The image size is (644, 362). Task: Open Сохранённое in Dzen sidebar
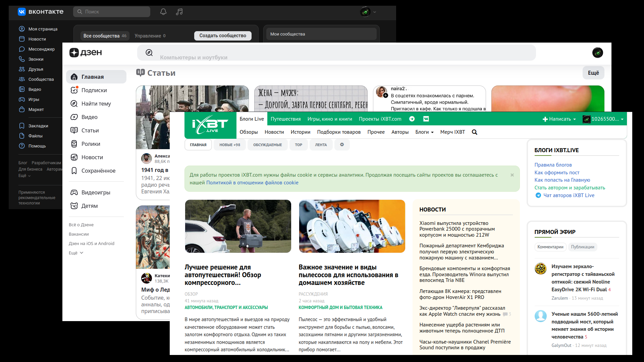96,171
